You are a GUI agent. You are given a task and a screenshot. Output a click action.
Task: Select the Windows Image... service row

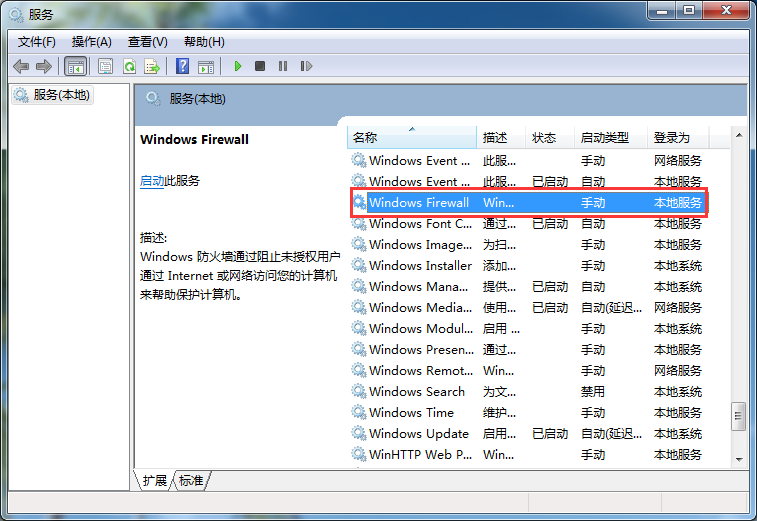[528, 245]
